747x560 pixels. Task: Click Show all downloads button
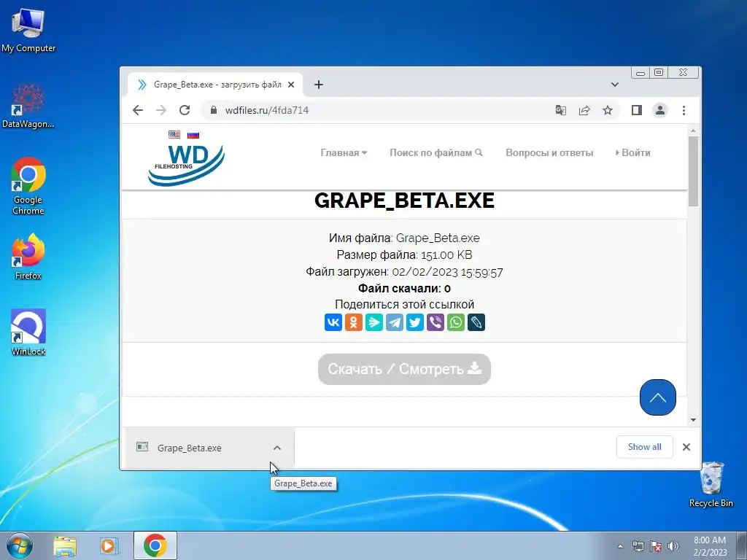click(645, 447)
